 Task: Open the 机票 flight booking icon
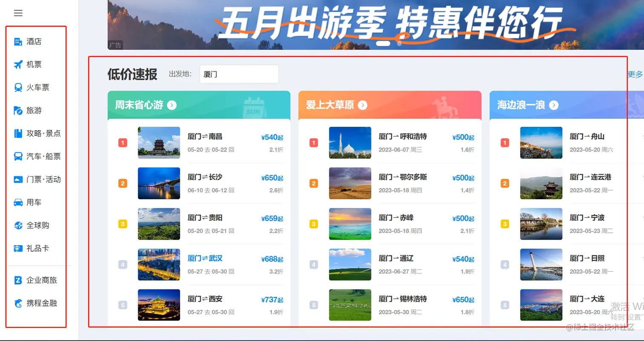coord(17,64)
